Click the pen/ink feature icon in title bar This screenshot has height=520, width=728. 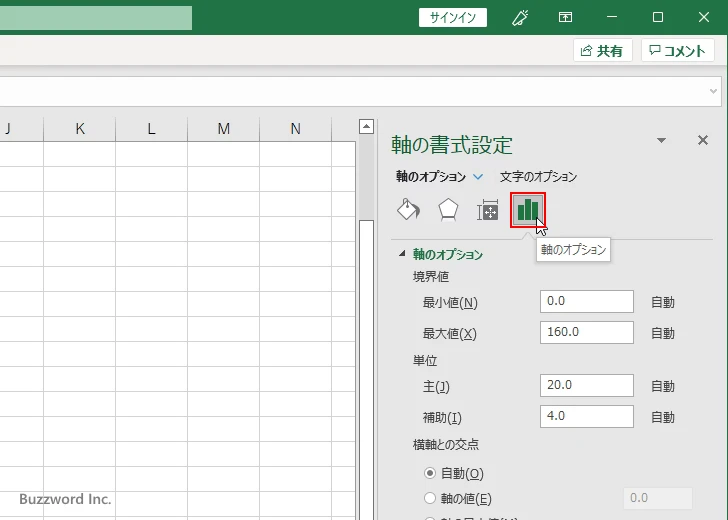520,18
